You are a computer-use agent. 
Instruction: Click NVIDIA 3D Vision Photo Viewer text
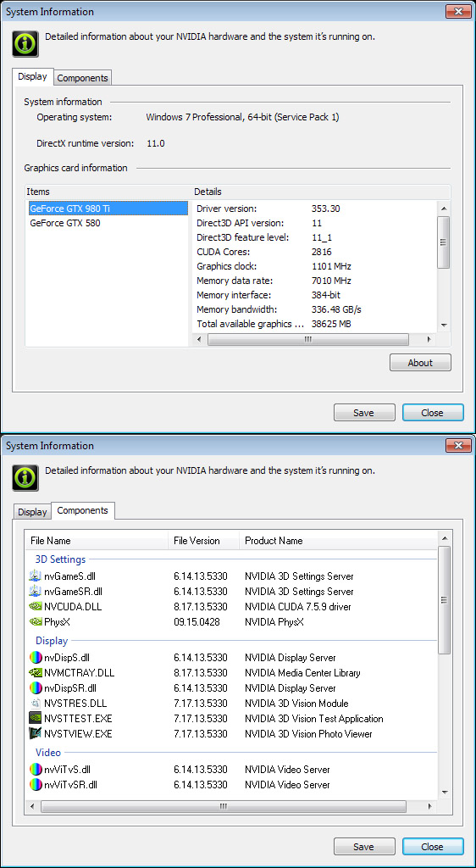pos(308,733)
